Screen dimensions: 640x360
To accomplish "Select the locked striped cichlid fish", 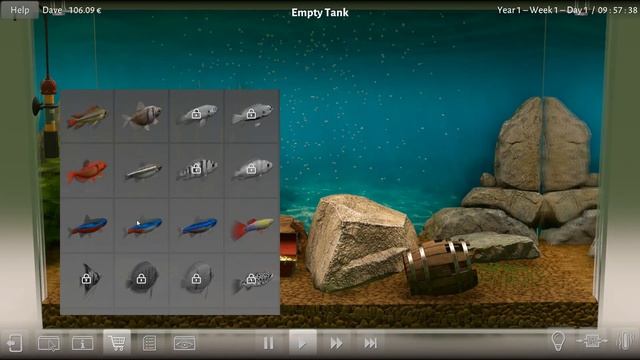I will click(196, 171).
